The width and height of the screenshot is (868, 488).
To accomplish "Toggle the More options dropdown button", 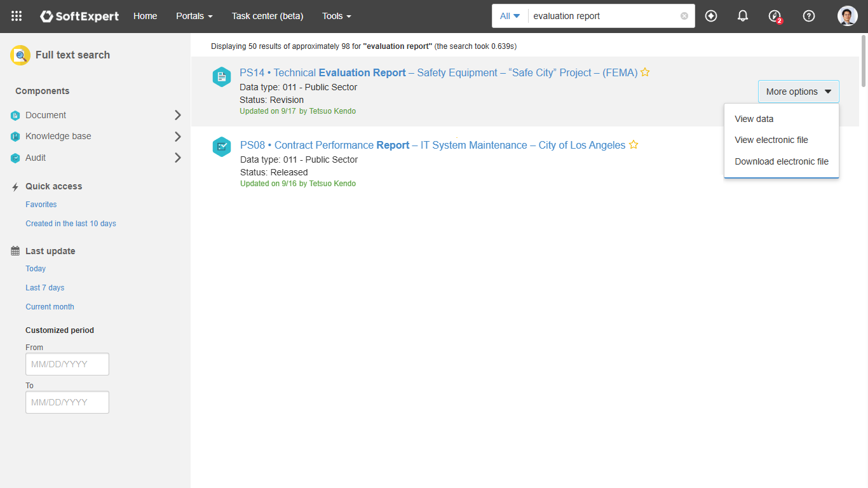I will coord(799,91).
